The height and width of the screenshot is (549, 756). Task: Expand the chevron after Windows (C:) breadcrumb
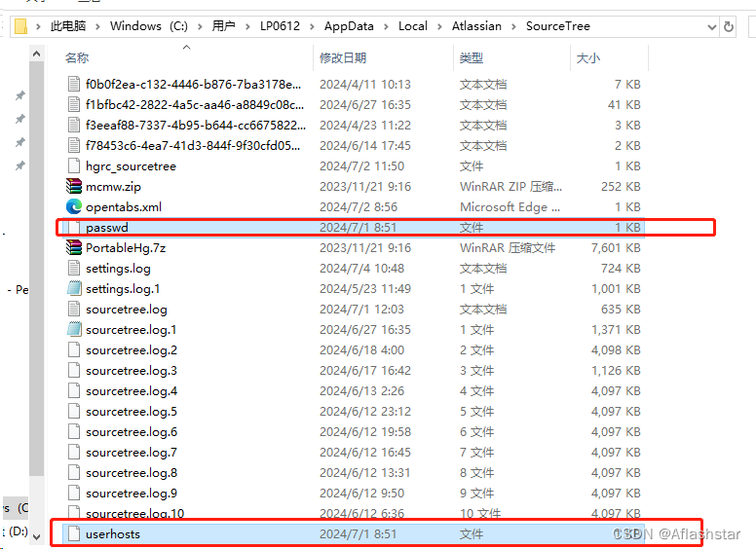(200, 26)
